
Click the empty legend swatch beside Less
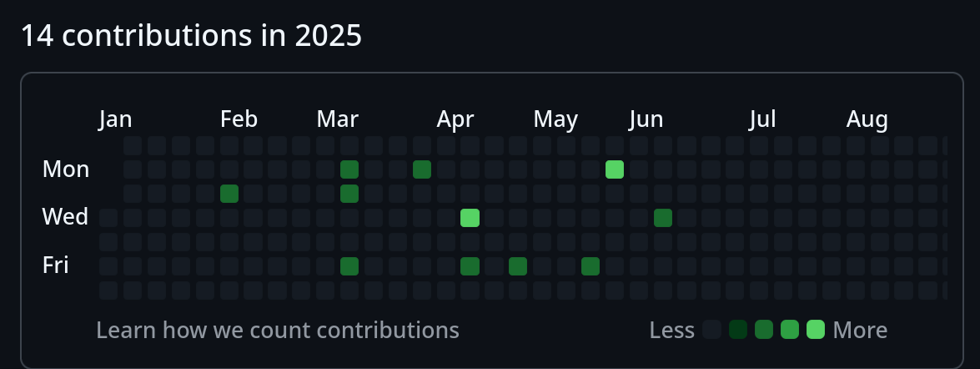(x=712, y=329)
